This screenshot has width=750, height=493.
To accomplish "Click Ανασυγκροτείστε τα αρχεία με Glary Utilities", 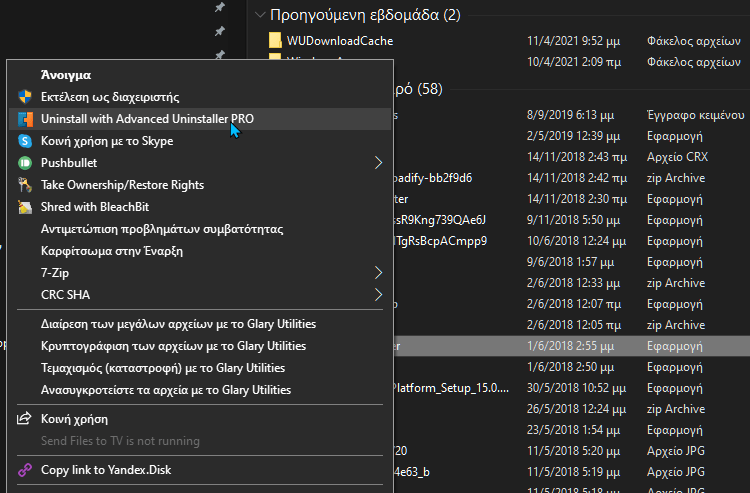I will (166, 390).
